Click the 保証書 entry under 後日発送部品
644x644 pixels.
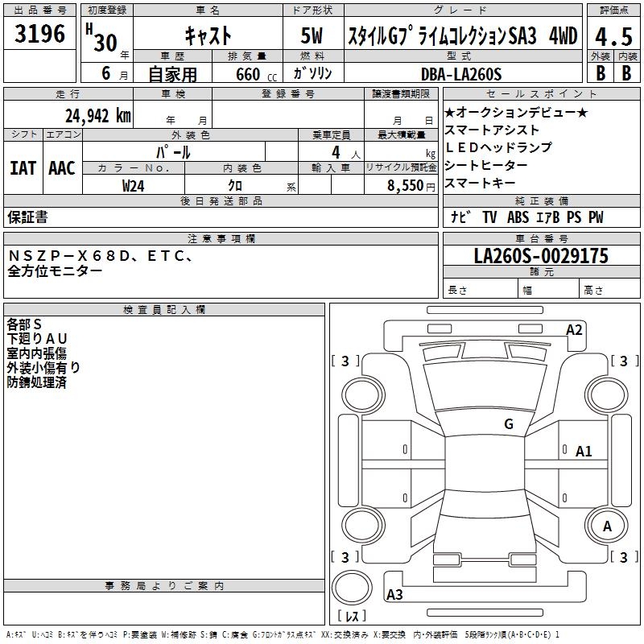click(x=27, y=217)
